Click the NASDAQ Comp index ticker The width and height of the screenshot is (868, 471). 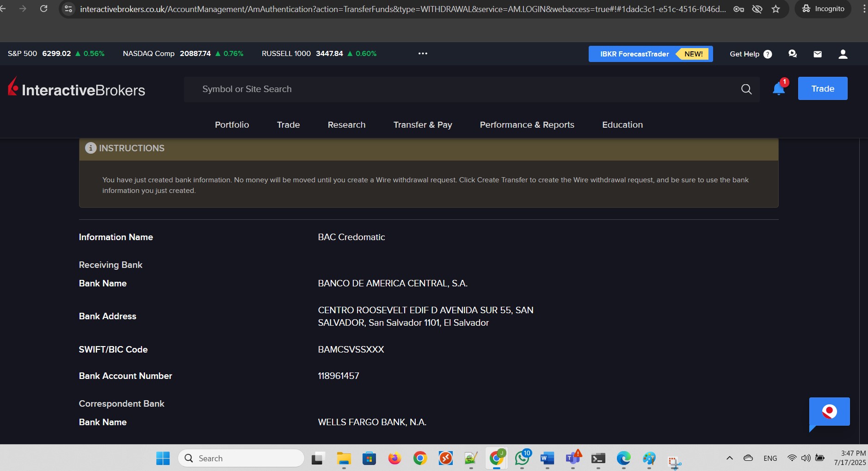pos(183,54)
